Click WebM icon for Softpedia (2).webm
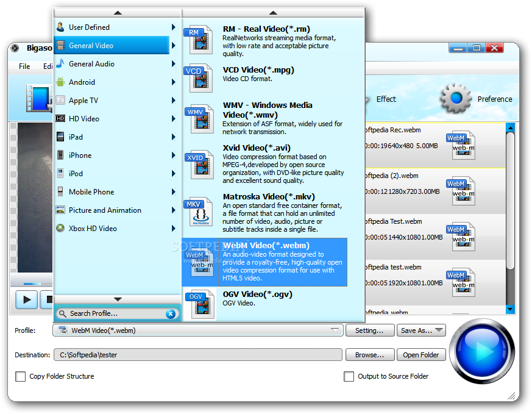532x414 pixels. (461, 191)
